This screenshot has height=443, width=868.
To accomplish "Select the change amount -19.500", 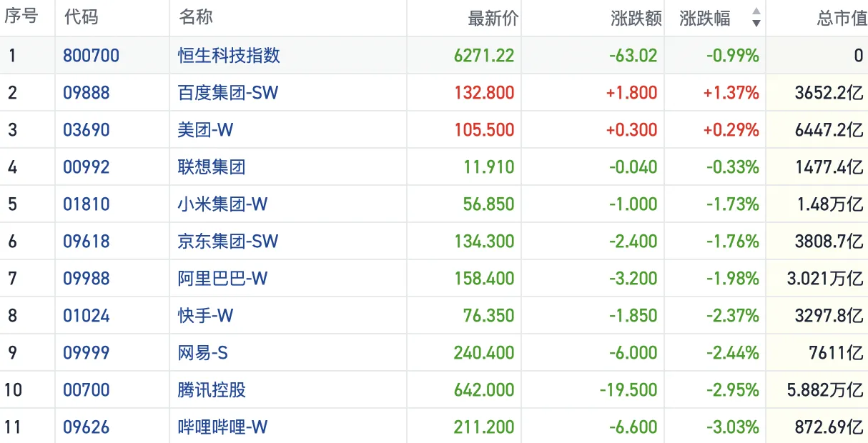I will 628,390.
